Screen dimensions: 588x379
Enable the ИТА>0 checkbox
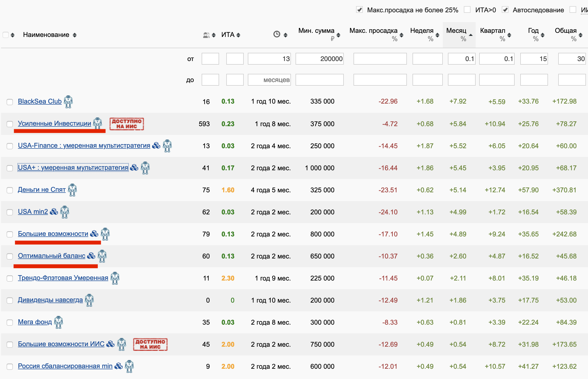click(467, 10)
